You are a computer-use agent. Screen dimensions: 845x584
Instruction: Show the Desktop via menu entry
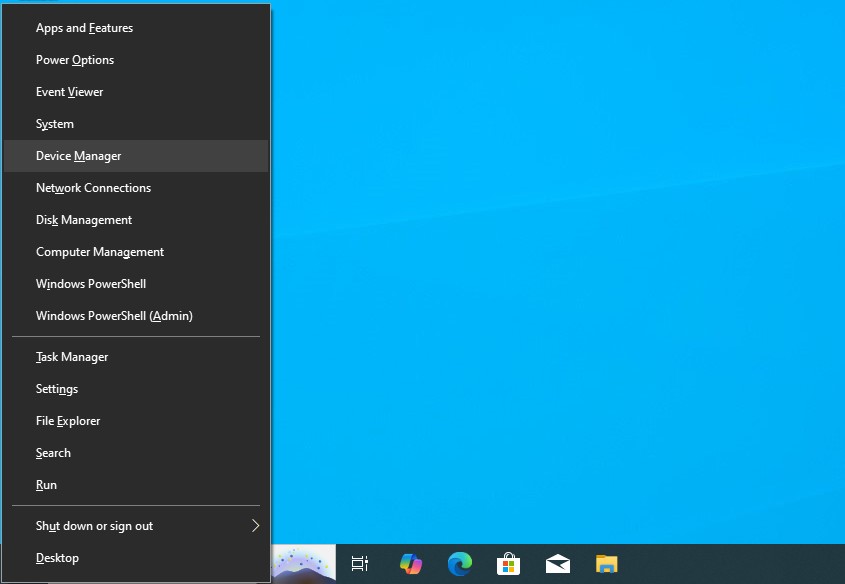136,558
